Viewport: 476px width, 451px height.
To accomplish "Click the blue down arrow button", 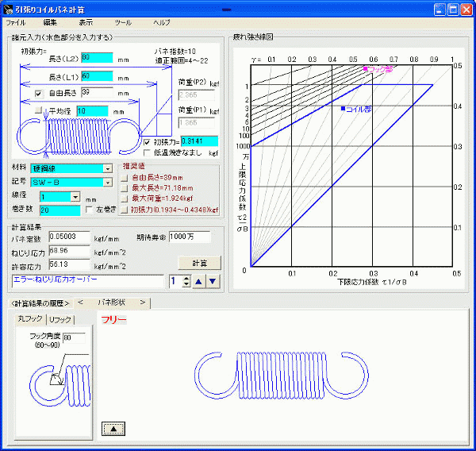I will [212, 281].
